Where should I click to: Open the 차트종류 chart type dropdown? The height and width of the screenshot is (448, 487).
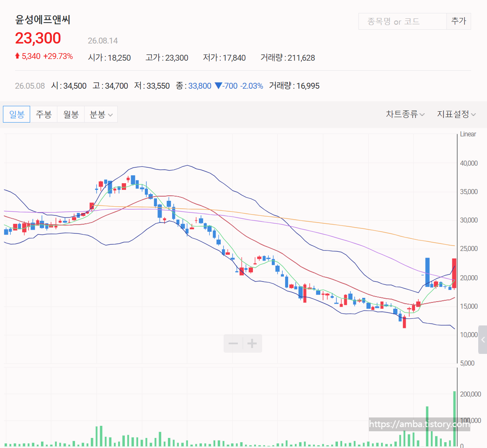405,114
